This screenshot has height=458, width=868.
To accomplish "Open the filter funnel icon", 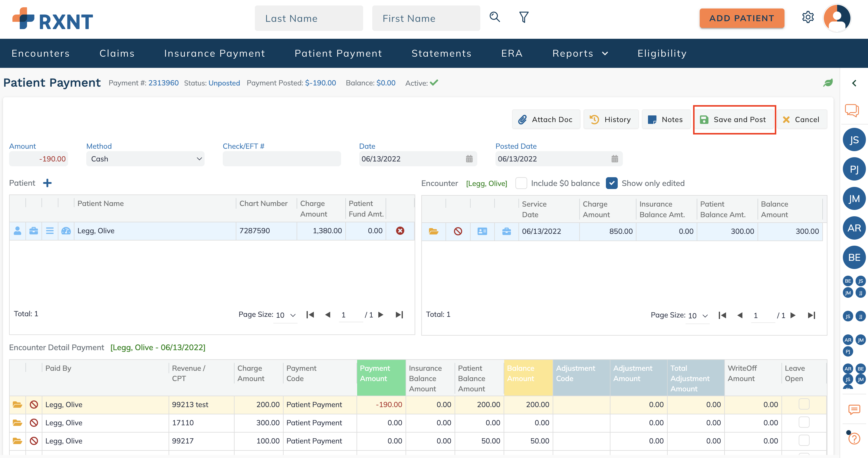I will point(524,17).
